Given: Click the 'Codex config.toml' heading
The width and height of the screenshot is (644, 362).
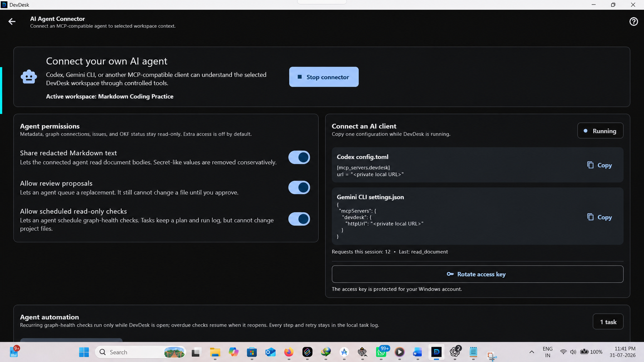Looking at the screenshot, I should 362,157.
